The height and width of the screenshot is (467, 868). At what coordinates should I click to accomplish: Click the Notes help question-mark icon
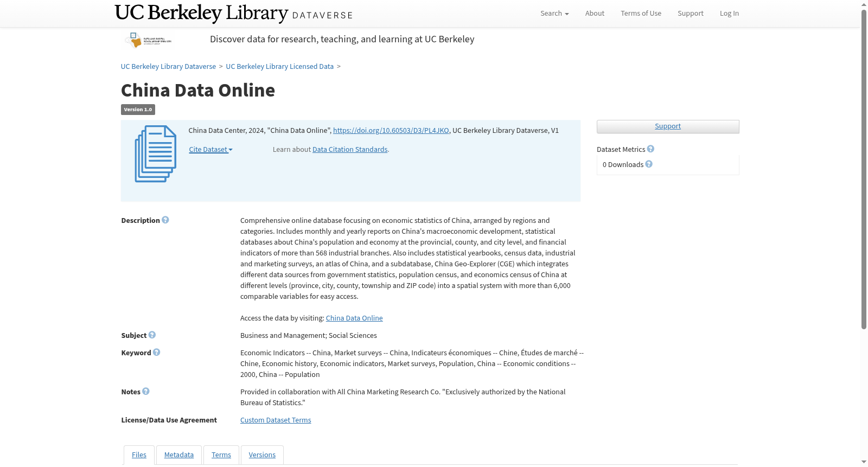(x=145, y=391)
